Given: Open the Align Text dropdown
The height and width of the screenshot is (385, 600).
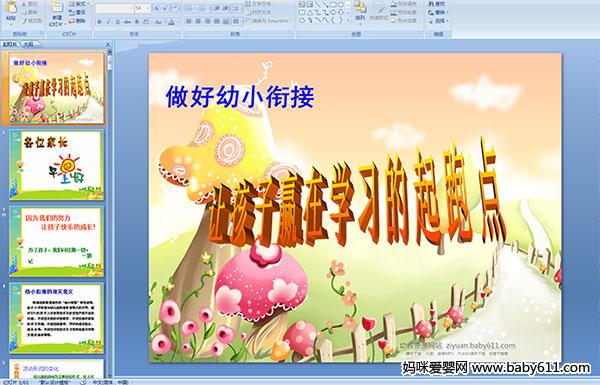Looking at the screenshot, I should (x=260, y=12).
